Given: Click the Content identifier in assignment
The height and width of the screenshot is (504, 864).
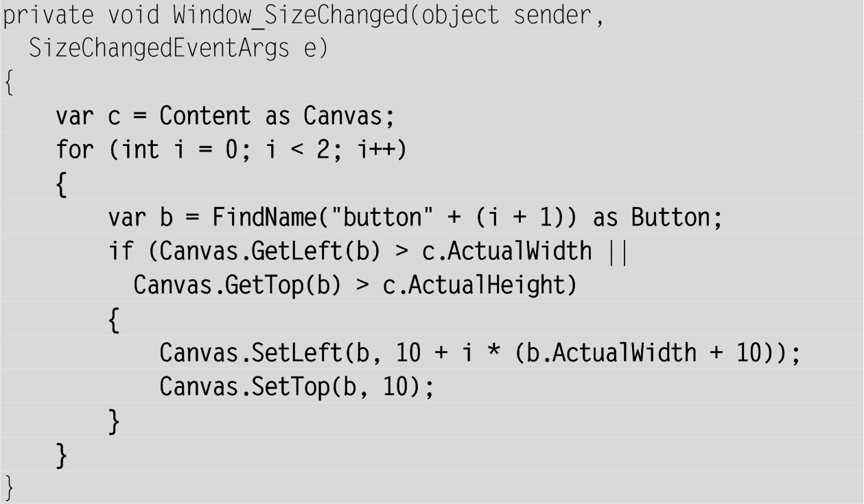Looking at the screenshot, I should coord(205,116).
